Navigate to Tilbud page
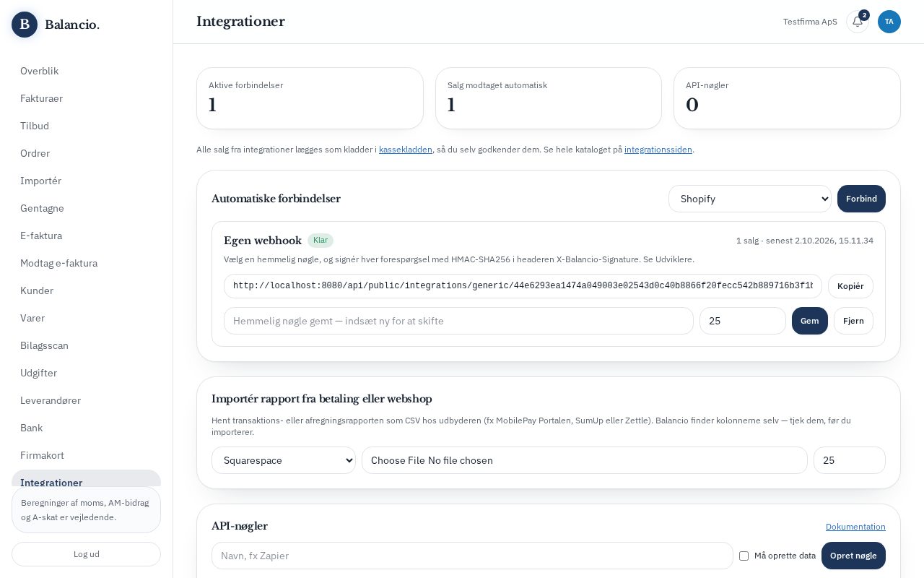This screenshot has height=578, width=924. click(86, 126)
